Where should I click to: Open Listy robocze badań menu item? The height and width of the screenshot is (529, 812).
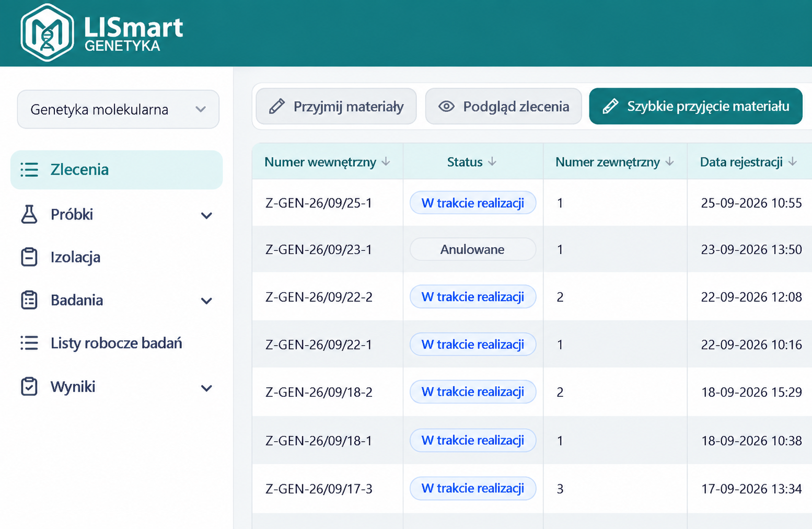point(116,343)
